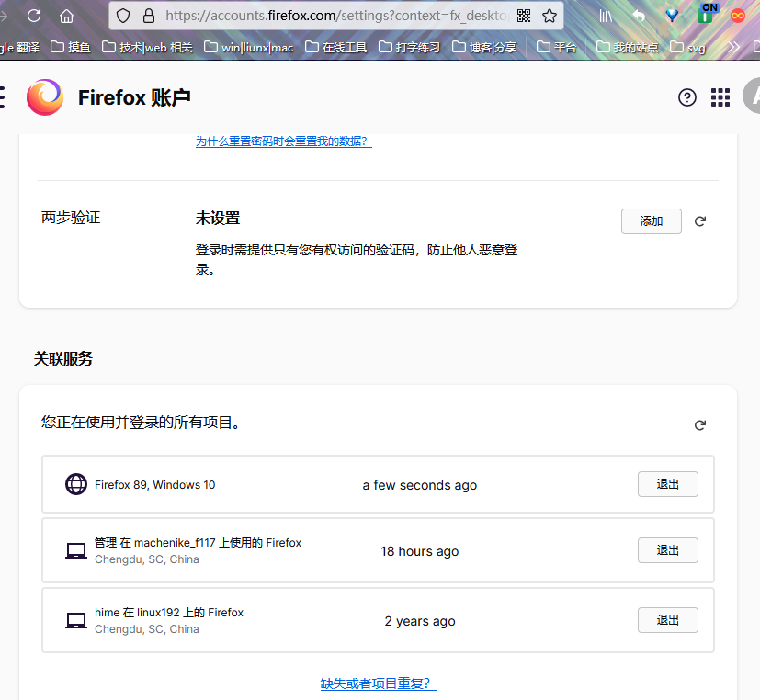Image resolution: width=760 pixels, height=700 pixels.
Task: Show the overflow bookmarks chevron
Action: click(x=733, y=47)
